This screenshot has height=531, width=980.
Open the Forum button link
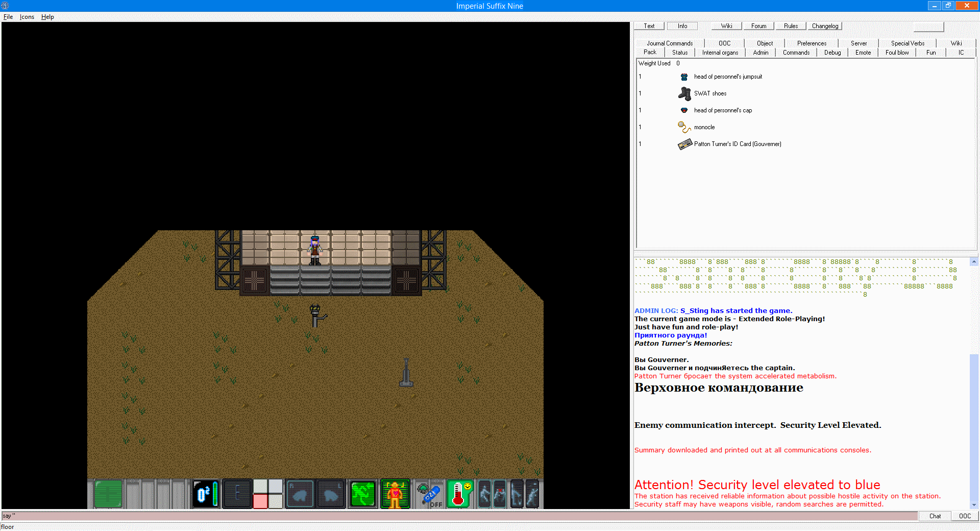point(758,26)
